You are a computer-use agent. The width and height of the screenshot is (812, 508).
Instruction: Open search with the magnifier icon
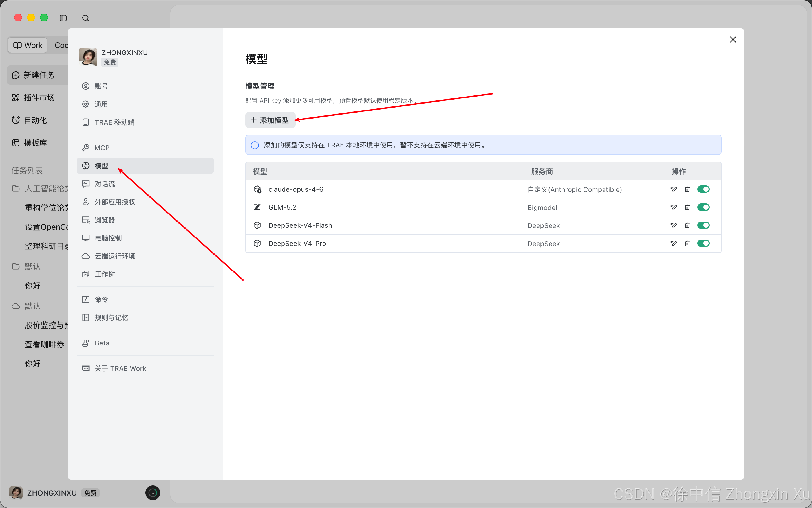(86, 18)
